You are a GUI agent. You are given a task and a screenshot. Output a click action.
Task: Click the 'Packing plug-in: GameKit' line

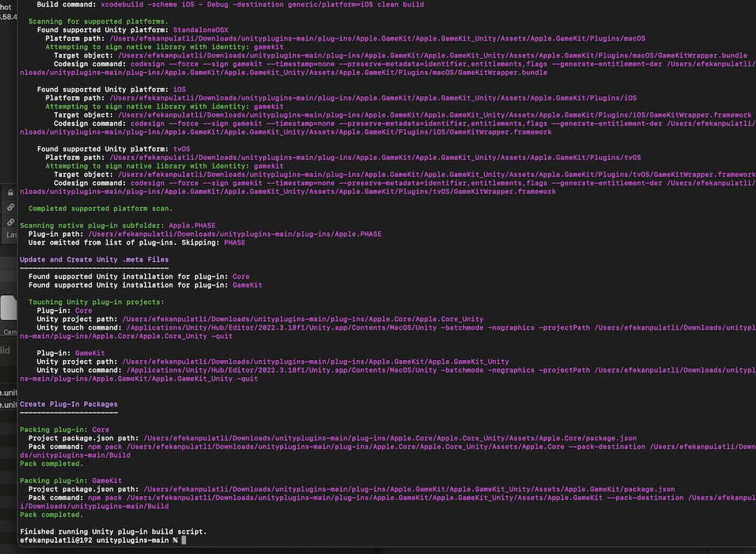point(71,481)
